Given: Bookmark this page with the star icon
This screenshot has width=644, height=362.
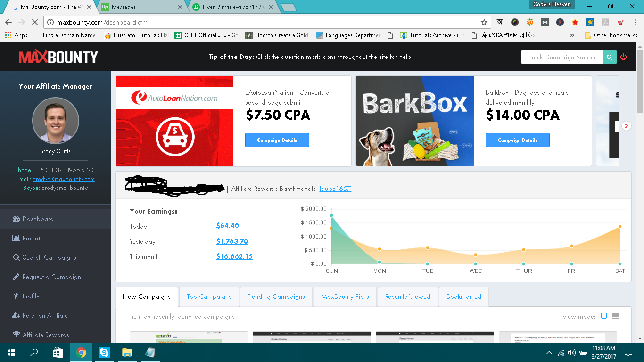Looking at the screenshot, I should pos(484,22).
